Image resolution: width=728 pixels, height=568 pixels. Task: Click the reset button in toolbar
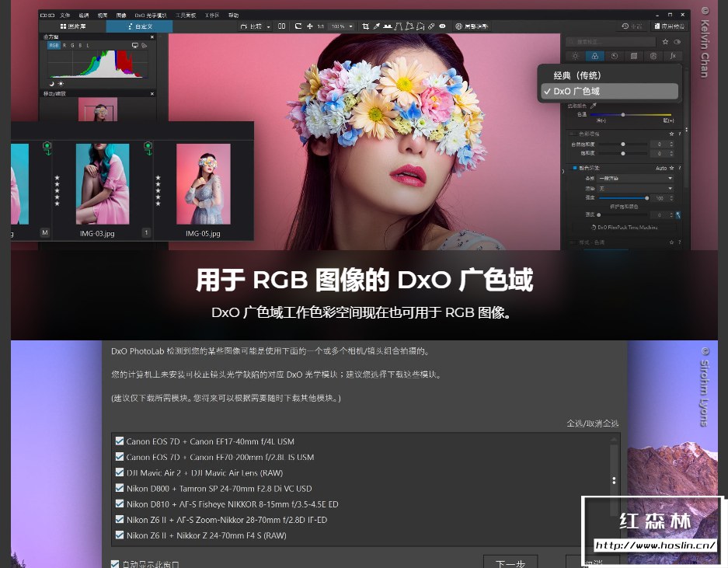(x=632, y=26)
